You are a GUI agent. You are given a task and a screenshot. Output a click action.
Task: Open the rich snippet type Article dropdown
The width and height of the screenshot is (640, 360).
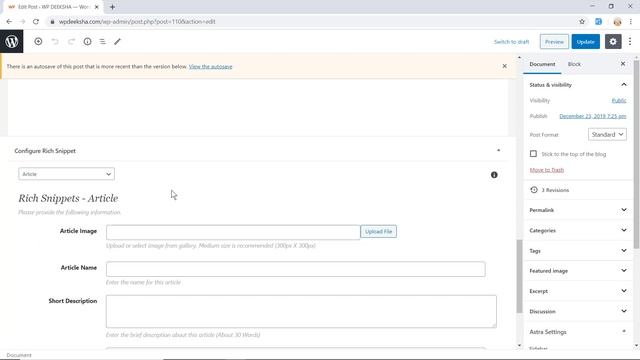(x=66, y=174)
